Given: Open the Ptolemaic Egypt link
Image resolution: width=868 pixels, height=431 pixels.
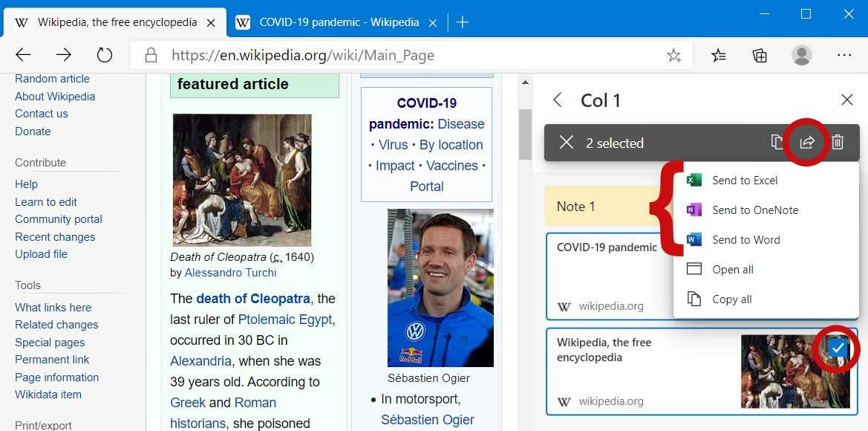Looking at the screenshot, I should 285,320.
